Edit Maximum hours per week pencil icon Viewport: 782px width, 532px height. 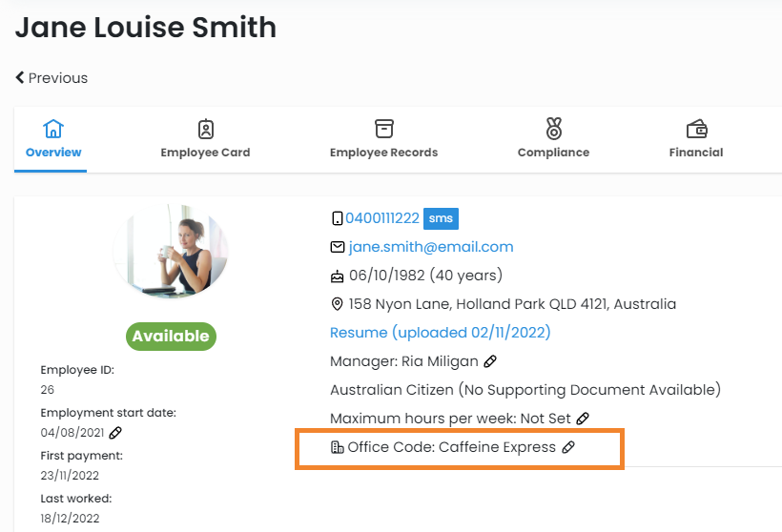click(583, 419)
